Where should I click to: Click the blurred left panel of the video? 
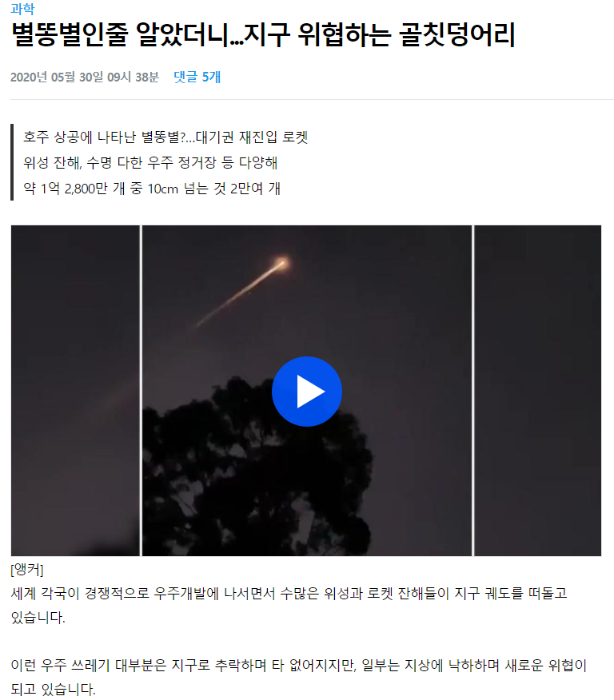click(x=75, y=391)
